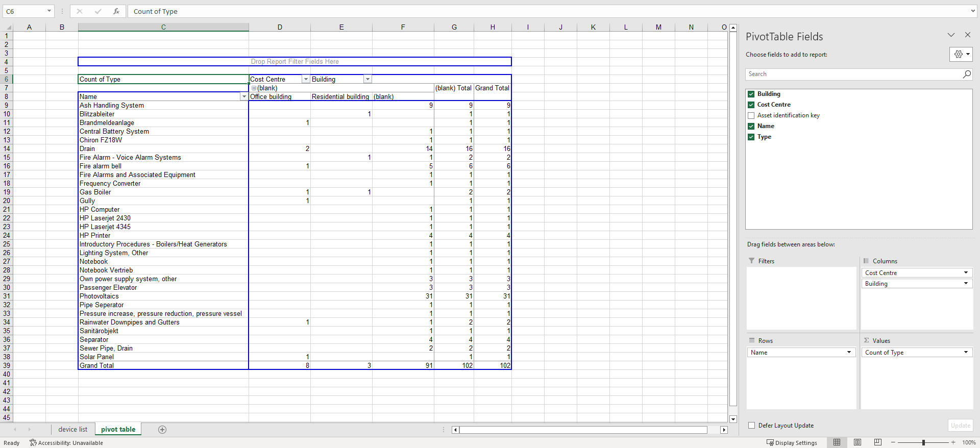Viewport: 980px width, 448px height.
Task: Click the horizontal scrollbar right arrow
Action: click(x=724, y=430)
